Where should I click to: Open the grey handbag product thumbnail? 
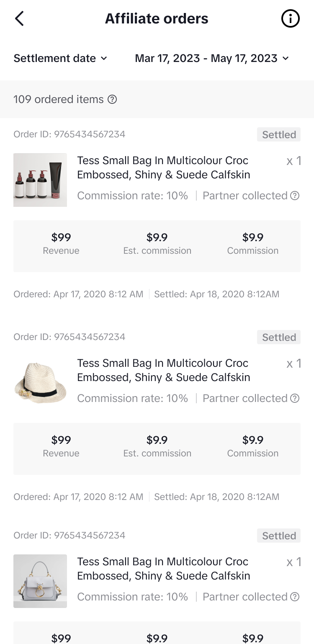(40, 581)
